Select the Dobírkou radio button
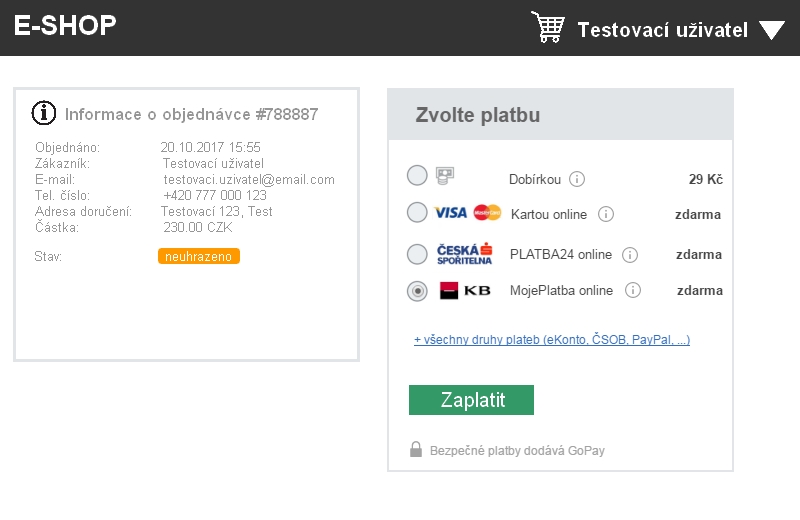 point(417,176)
